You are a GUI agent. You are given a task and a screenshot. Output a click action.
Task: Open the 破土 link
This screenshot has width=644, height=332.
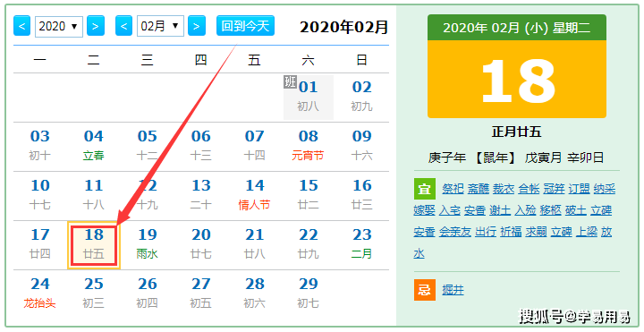tap(576, 210)
